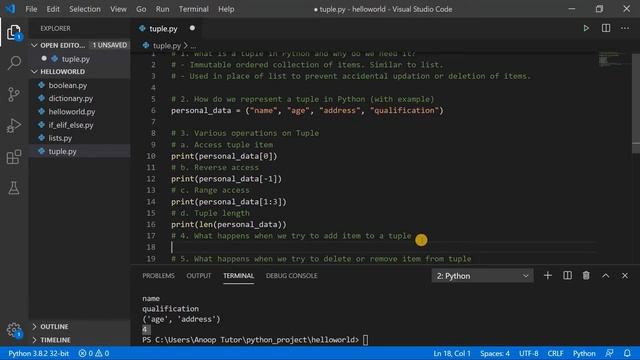Screen dimensions: 640x360
Task: Switch to the Problems panel tab
Action: (x=158, y=276)
